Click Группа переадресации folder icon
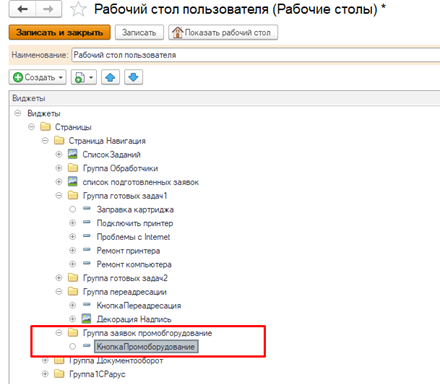Image resolution: width=440 pixels, height=384 pixels. (x=73, y=291)
